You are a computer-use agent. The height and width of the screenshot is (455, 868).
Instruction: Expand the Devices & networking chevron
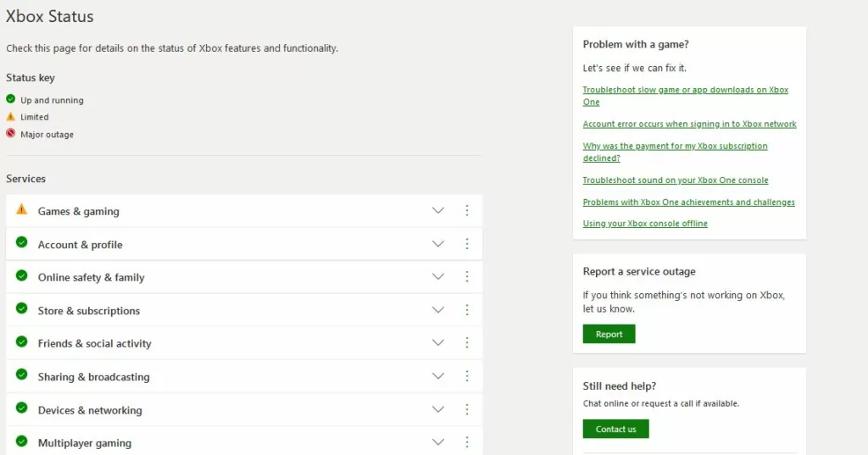coord(438,409)
